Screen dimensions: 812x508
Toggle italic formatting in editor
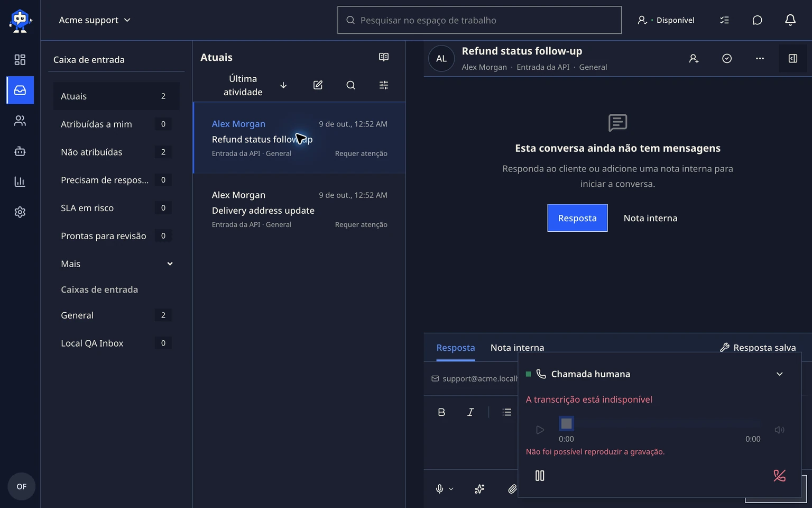pos(470,412)
